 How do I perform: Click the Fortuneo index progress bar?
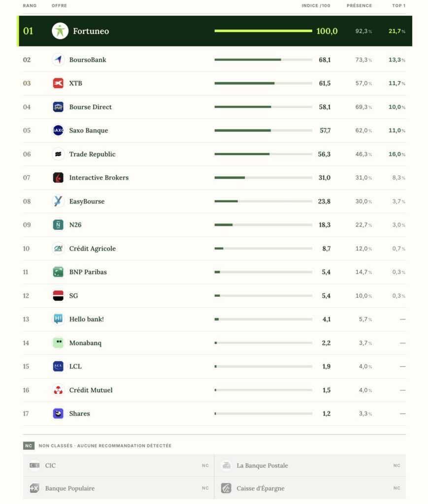[x=263, y=31]
